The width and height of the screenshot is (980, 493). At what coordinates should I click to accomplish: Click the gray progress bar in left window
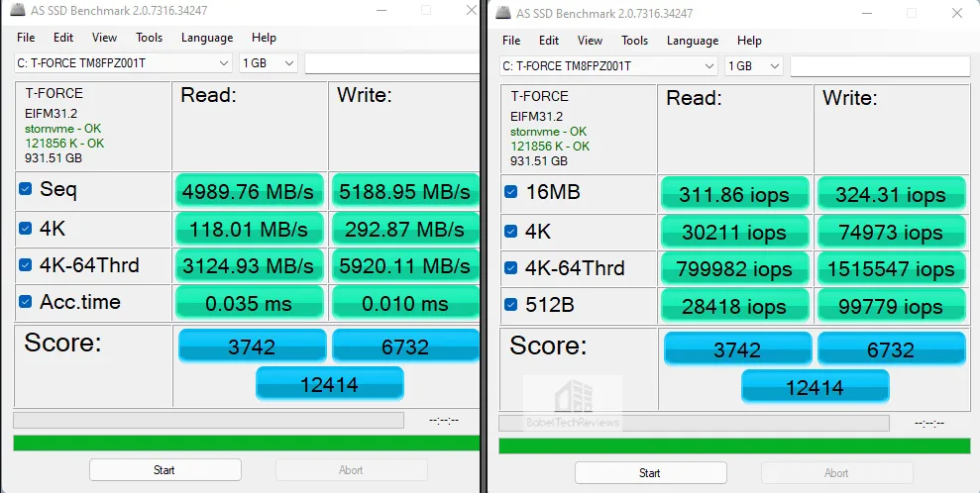208,420
